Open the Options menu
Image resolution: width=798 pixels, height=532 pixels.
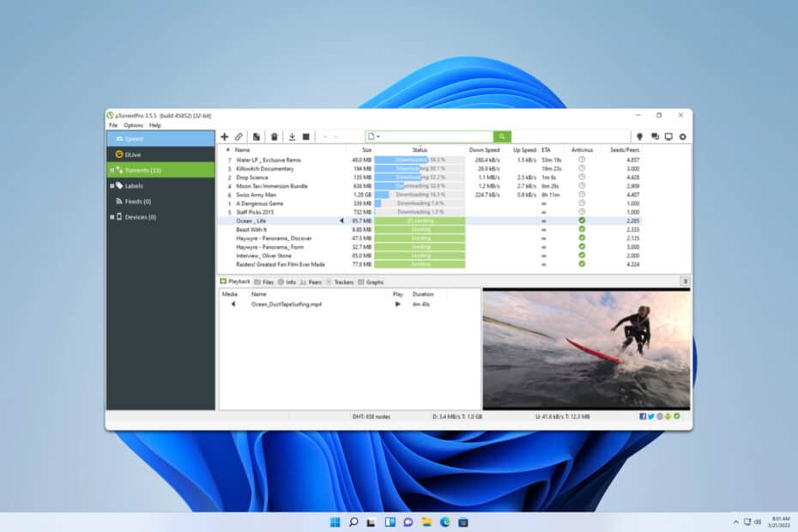coord(133,125)
